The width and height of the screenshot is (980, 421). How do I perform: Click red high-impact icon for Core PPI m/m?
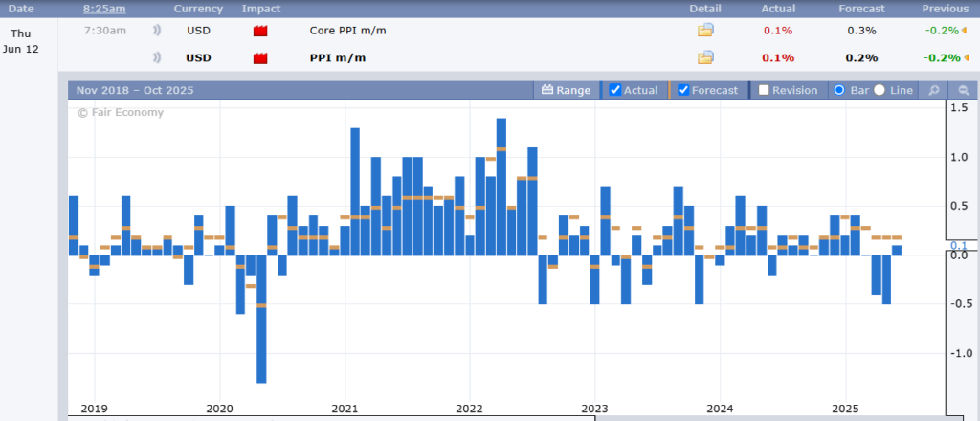(x=260, y=31)
